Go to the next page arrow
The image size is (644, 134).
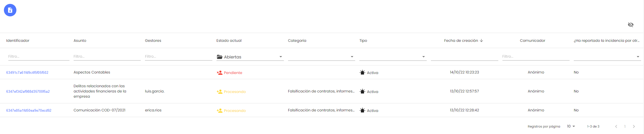pos(634,126)
